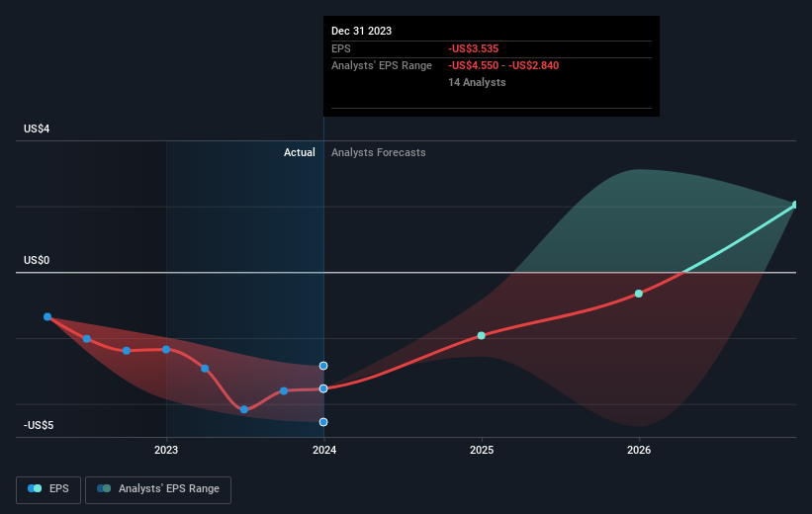Click the Analysts Forecasts section label
Image resolution: width=812 pixels, height=514 pixels.
(379, 152)
